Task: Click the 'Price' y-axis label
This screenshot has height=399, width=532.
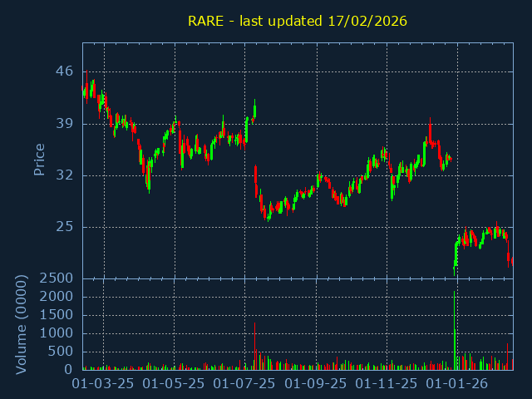Action: pos(39,159)
